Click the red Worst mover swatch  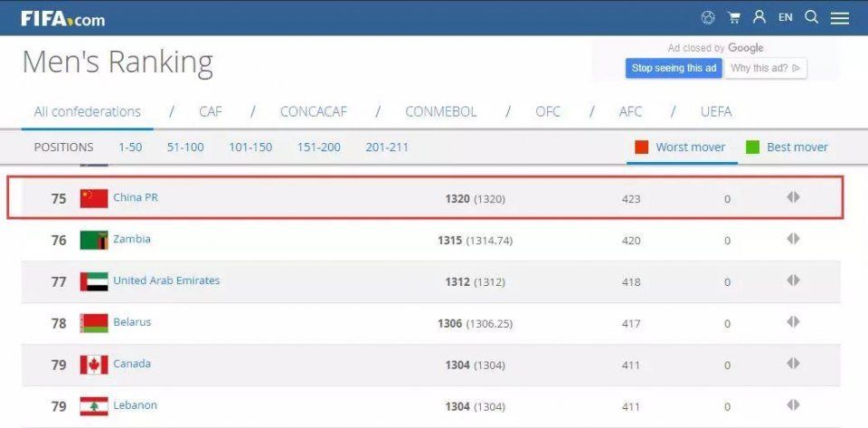[x=642, y=147]
